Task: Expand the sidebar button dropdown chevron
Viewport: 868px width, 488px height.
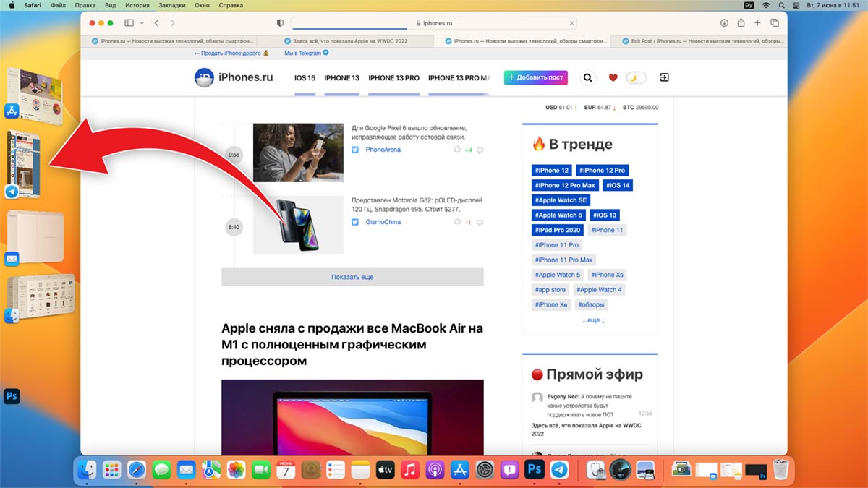Action: click(142, 23)
